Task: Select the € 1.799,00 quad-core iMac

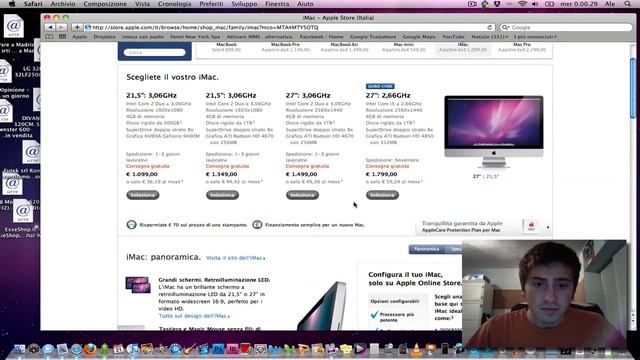Action: 382,195
